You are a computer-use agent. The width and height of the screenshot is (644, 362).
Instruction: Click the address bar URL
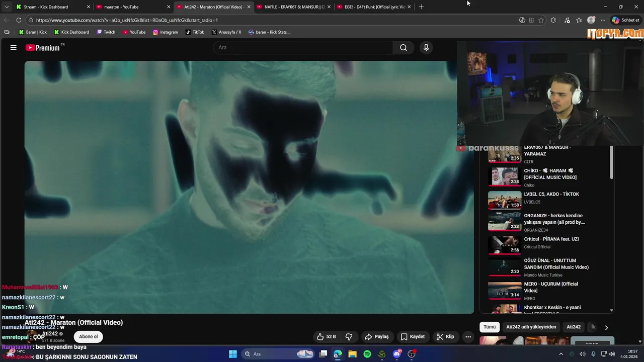(x=127, y=20)
